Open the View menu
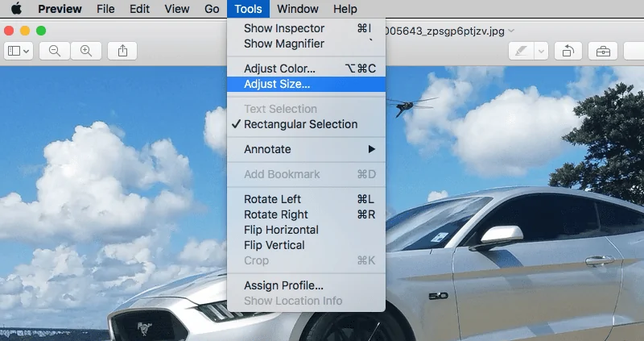This screenshot has width=644, height=341. pyautogui.click(x=177, y=9)
